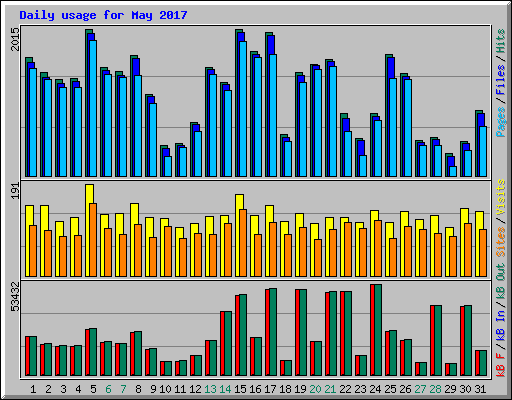The width and height of the screenshot is (512, 400).
Task: Click green weekend day 27 label
Action: [x=420, y=389]
